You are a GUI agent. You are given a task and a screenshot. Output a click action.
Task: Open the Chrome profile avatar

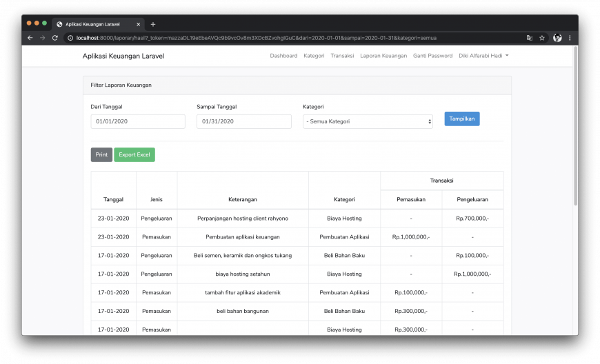(x=557, y=38)
